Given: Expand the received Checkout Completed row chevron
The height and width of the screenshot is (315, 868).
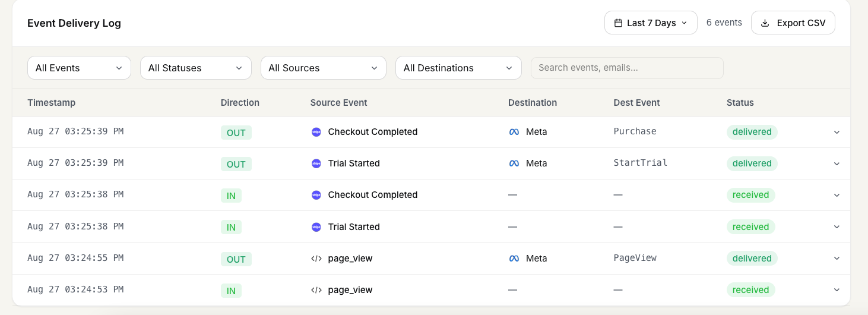Looking at the screenshot, I should 837,195.
